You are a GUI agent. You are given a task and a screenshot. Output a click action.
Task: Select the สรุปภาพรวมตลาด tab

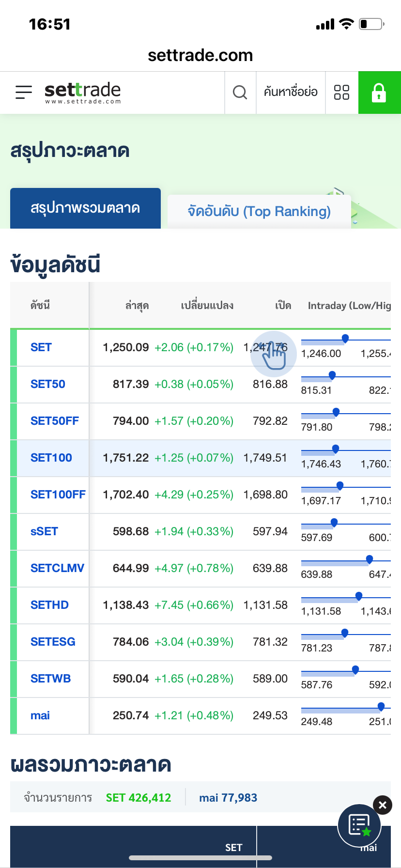(85, 208)
